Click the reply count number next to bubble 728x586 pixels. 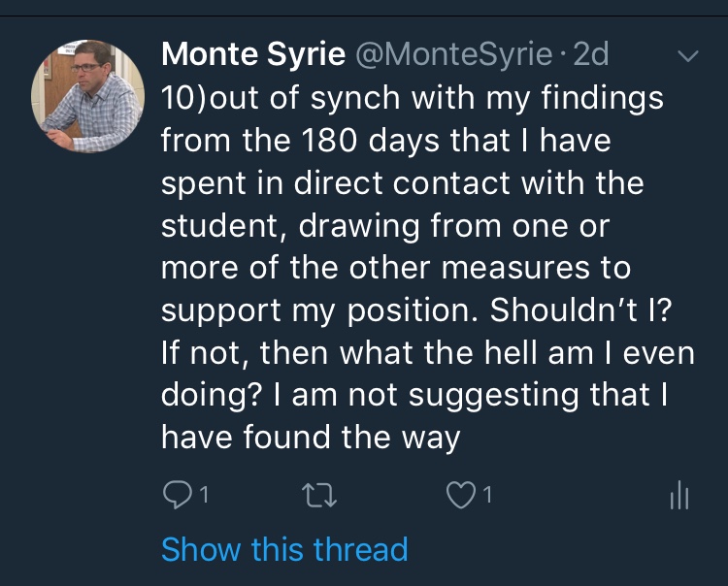(x=204, y=497)
